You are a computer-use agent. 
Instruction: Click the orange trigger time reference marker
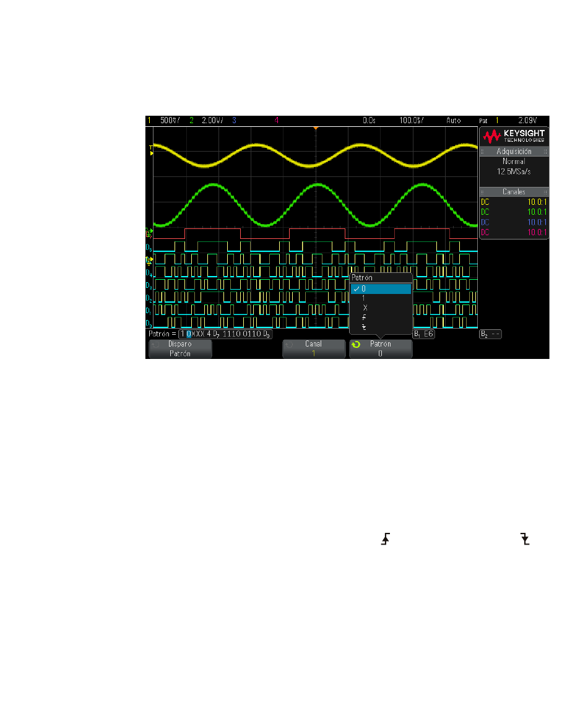coord(316,128)
